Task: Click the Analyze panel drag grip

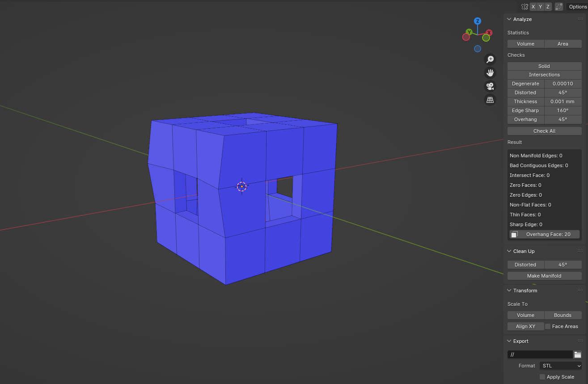Action: coord(580,19)
